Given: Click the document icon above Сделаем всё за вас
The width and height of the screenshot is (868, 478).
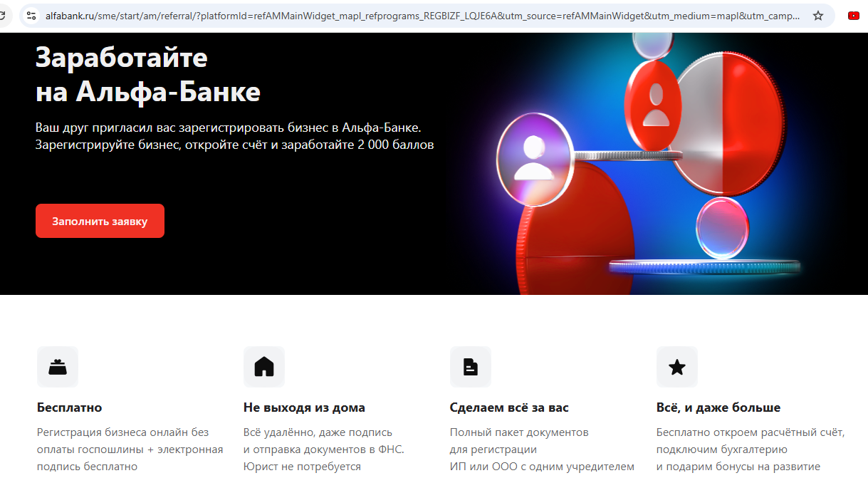Looking at the screenshot, I should pos(471,367).
